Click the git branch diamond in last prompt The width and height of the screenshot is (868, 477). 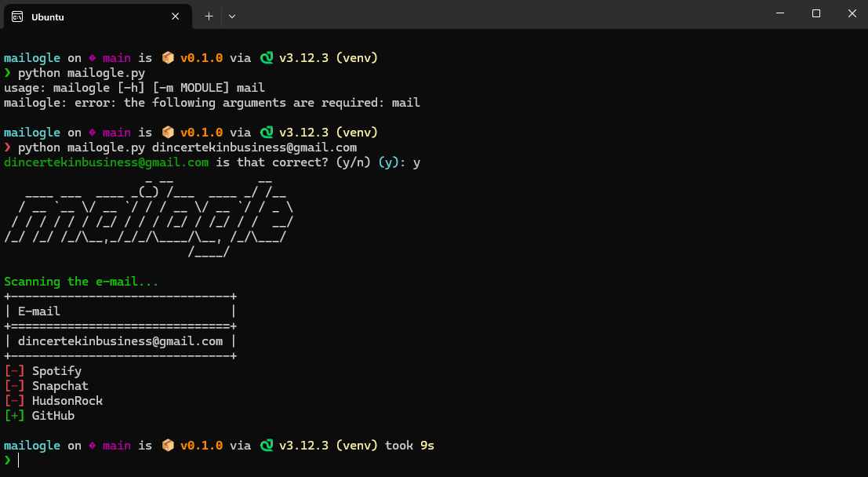click(92, 446)
